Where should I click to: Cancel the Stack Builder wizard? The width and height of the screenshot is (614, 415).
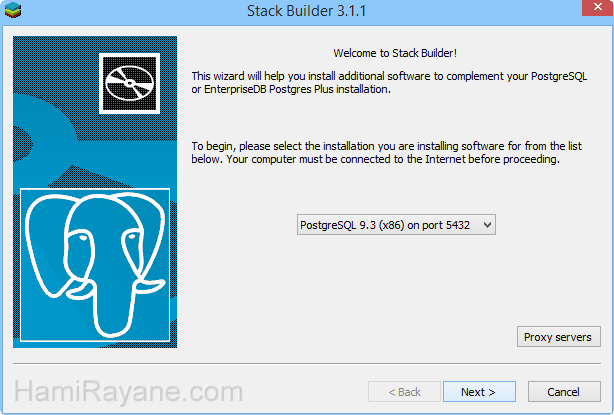(x=564, y=392)
